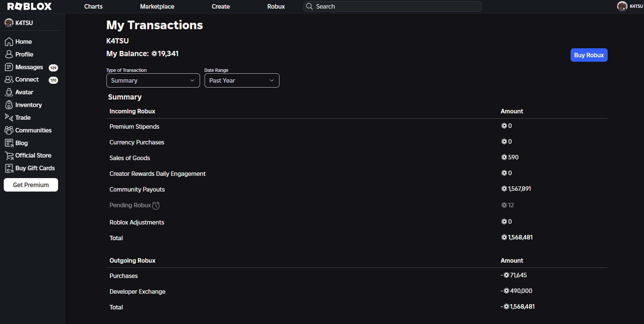Open the Communities icon in sidebar

coord(9,130)
